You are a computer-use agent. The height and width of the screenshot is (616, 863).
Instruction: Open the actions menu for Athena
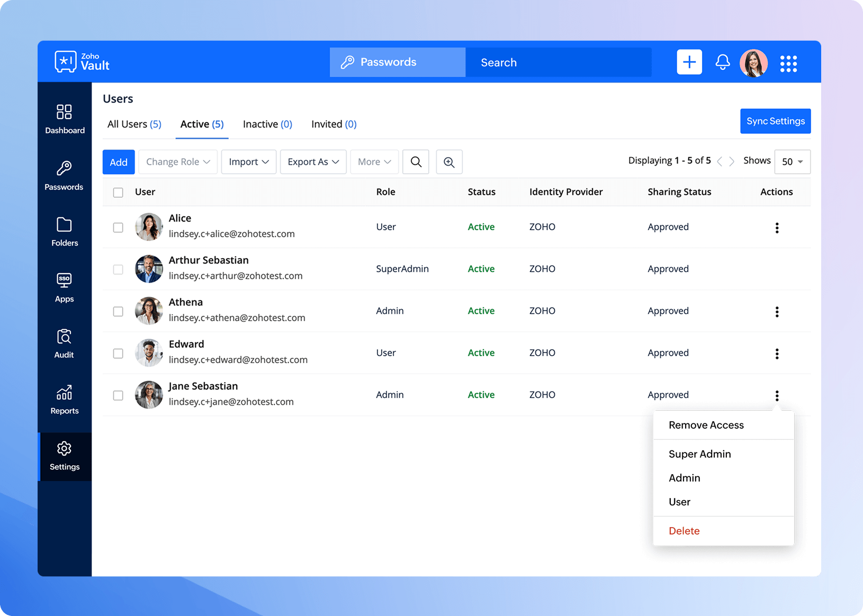pos(777,312)
